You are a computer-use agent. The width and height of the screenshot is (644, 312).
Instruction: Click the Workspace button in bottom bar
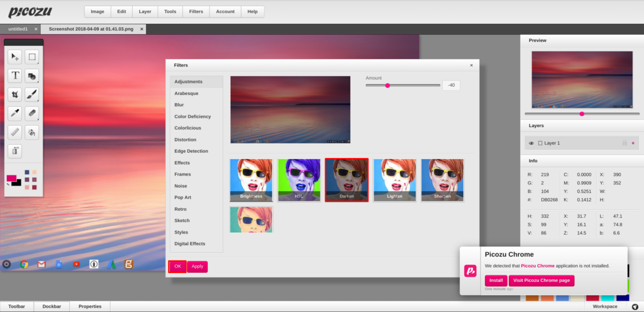[x=604, y=307]
